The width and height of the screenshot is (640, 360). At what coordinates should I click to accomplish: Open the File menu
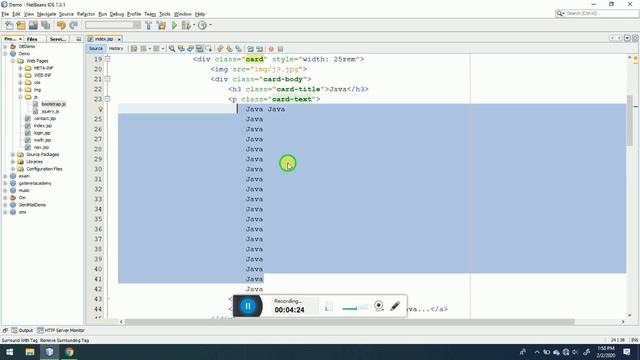pos(5,14)
